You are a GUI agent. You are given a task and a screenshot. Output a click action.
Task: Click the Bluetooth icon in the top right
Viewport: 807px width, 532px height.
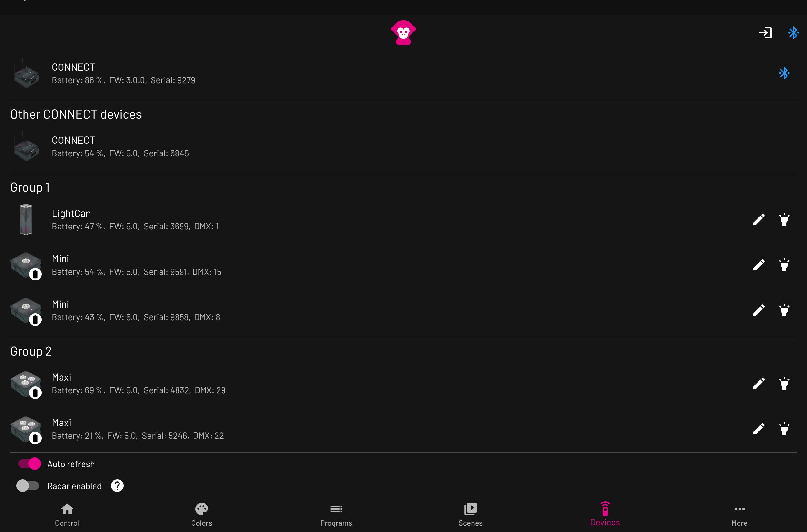coord(793,33)
